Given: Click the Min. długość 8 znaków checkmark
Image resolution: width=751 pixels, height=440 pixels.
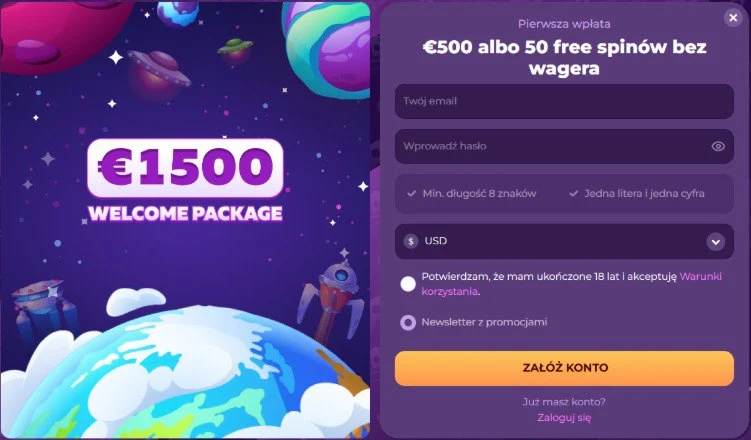Looking at the screenshot, I should click(411, 193).
